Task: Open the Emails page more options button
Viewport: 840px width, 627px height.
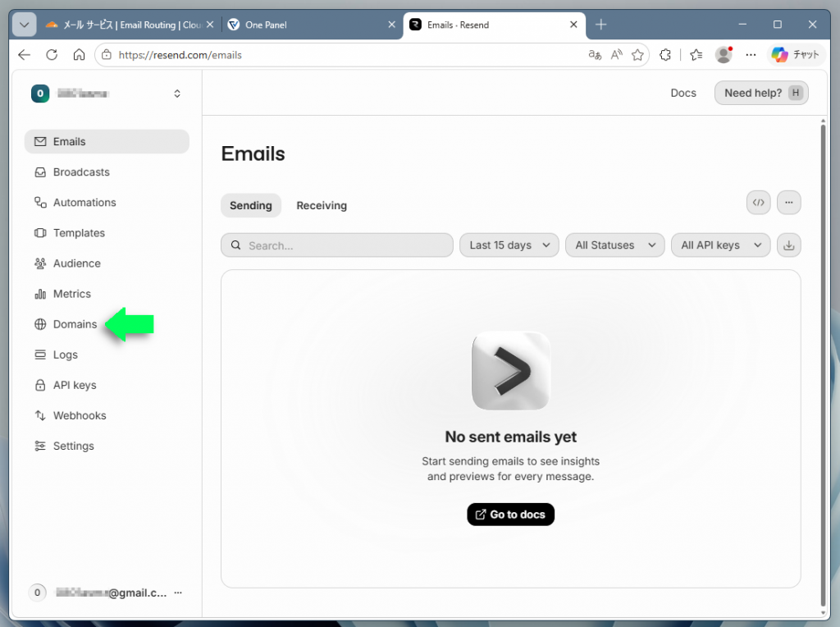Action: click(788, 203)
